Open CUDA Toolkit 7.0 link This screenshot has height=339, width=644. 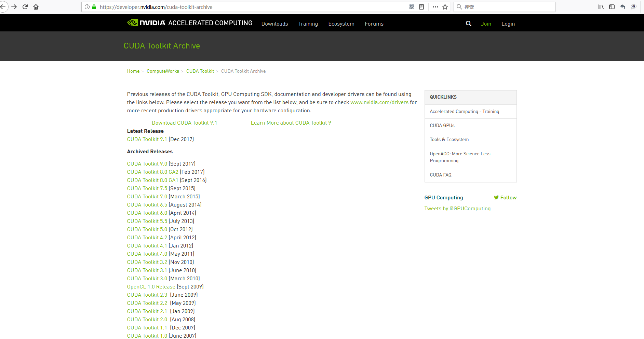(147, 197)
